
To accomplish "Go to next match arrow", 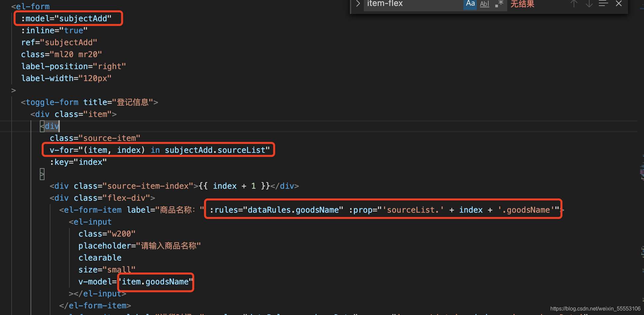I will point(589,4).
